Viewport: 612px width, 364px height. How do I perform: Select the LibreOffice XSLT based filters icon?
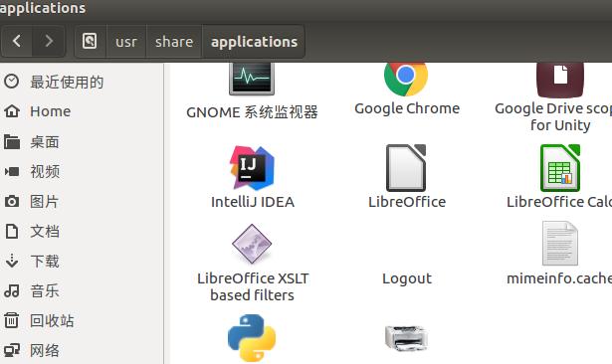tap(252, 244)
